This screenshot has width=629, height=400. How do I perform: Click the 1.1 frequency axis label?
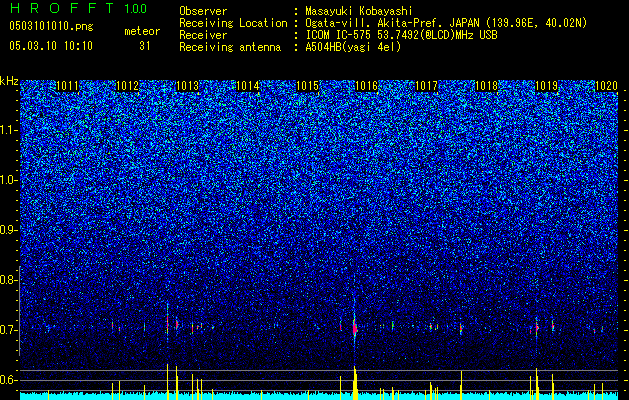coord(9,130)
